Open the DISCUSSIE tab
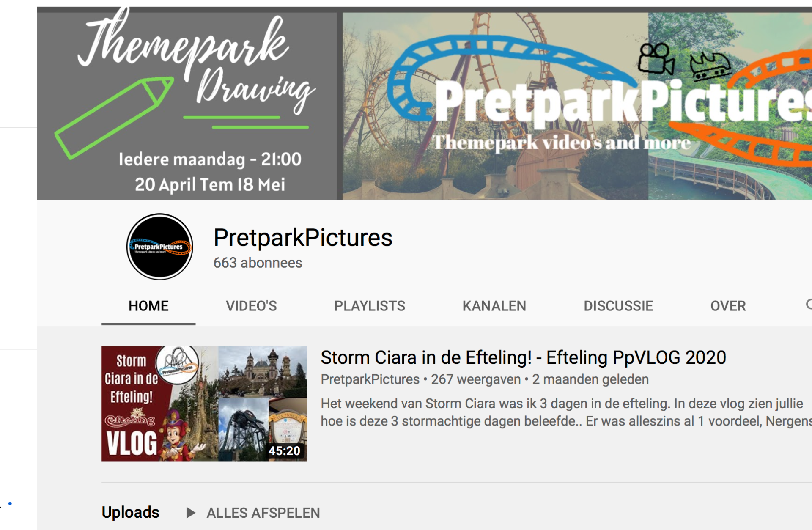The width and height of the screenshot is (812, 530). tap(618, 306)
